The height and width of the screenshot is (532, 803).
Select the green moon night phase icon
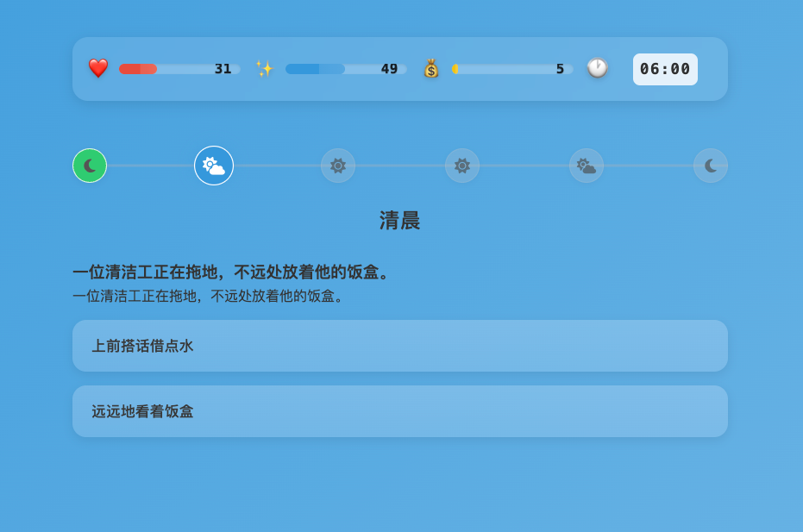pos(90,166)
